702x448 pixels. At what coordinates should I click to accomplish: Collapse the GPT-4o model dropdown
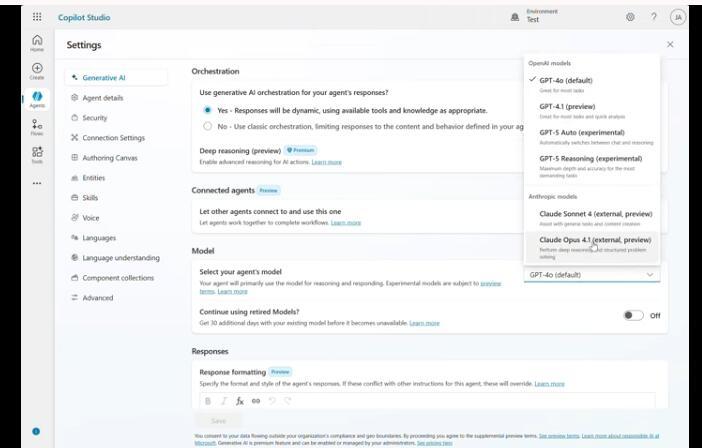592,275
